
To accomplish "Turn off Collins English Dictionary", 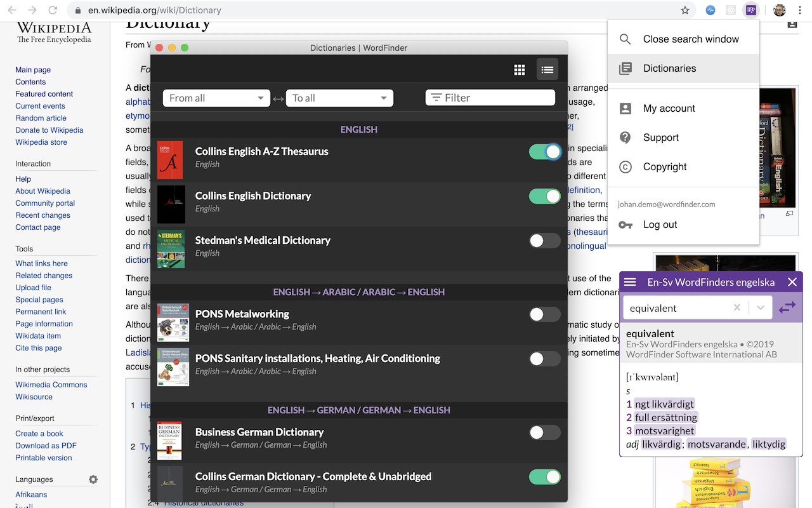I will coord(545,196).
